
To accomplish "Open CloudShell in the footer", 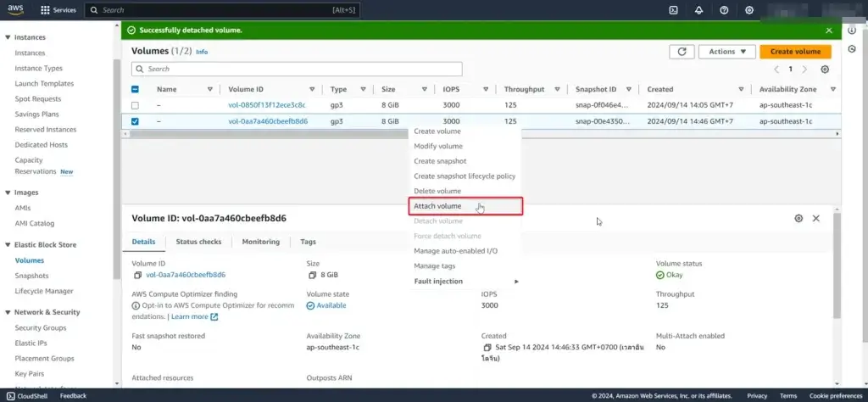I will [x=28, y=396].
